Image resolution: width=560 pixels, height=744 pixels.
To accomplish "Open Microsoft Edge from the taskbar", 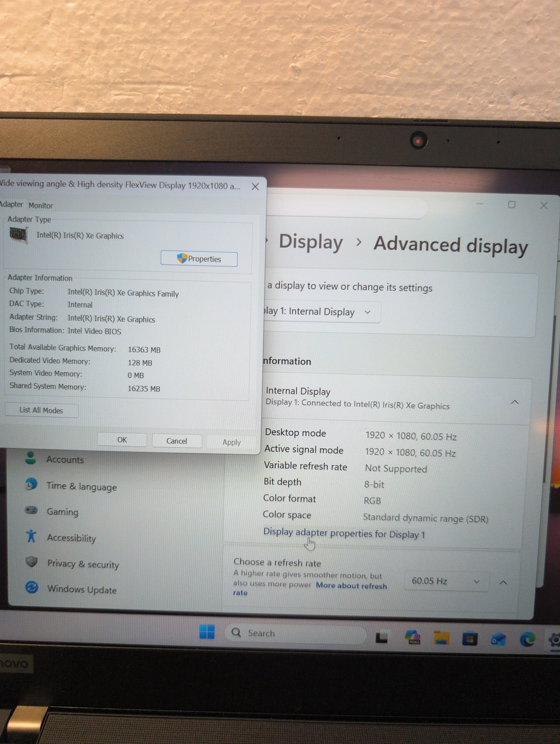I will [x=527, y=640].
